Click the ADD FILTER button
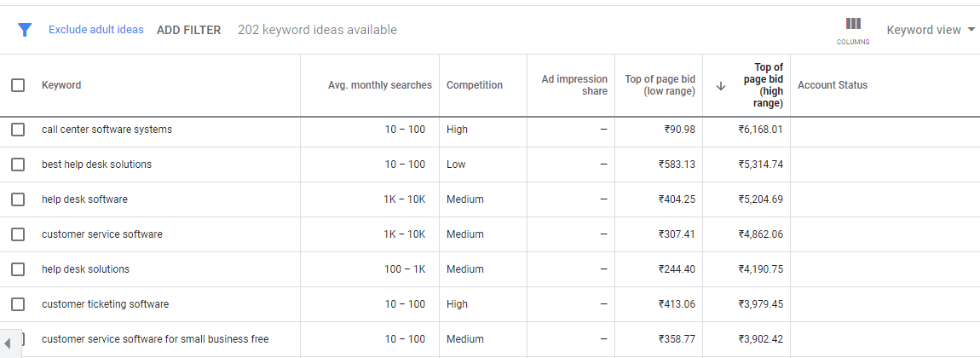 coord(188,30)
